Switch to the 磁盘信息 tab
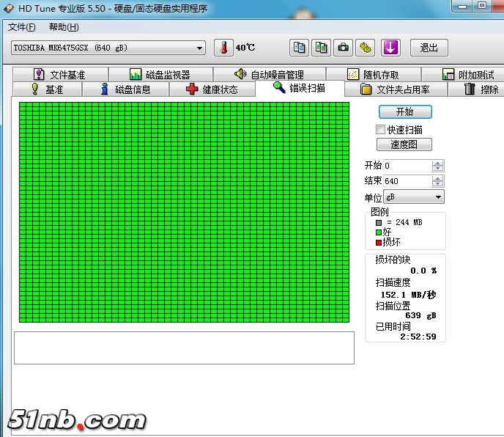This screenshot has width=504, height=437. [126, 89]
